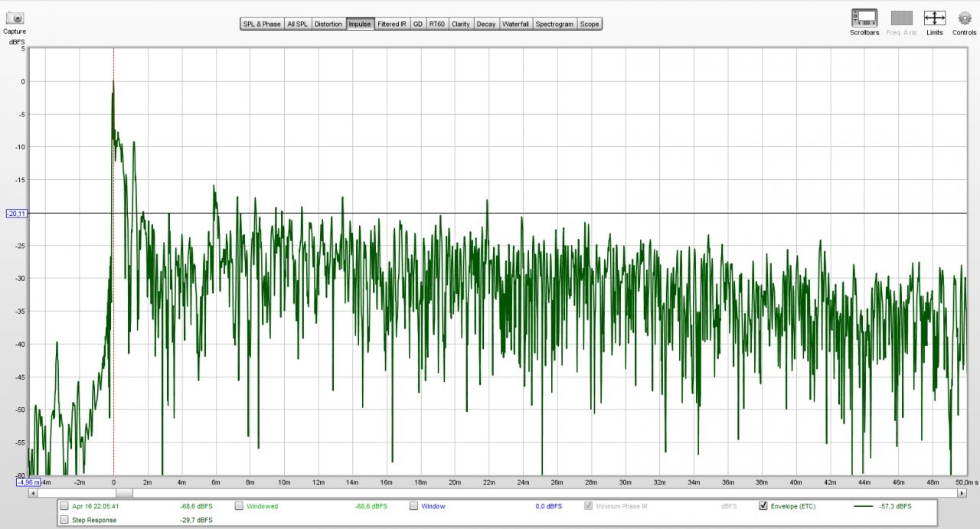Image resolution: width=980 pixels, height=529 pixels.
Task: Click the Capture camera icon
Action: coord(14,18)
